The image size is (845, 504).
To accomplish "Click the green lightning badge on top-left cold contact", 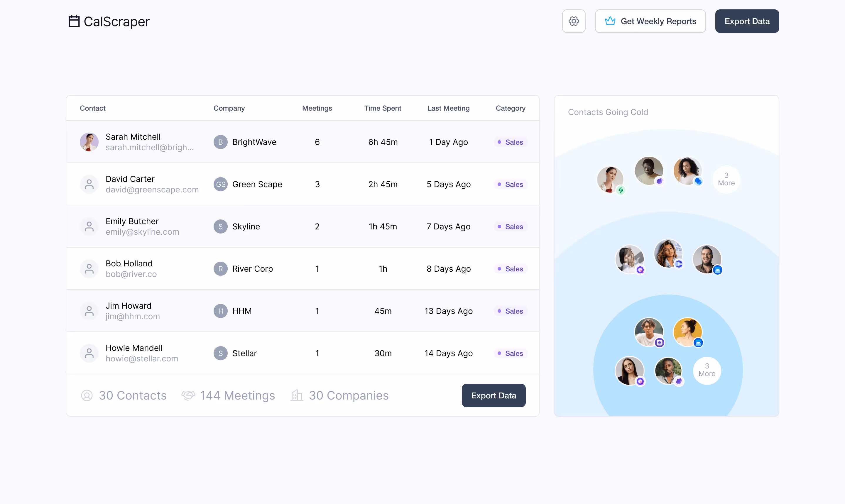I will click(x=621, y=190).
